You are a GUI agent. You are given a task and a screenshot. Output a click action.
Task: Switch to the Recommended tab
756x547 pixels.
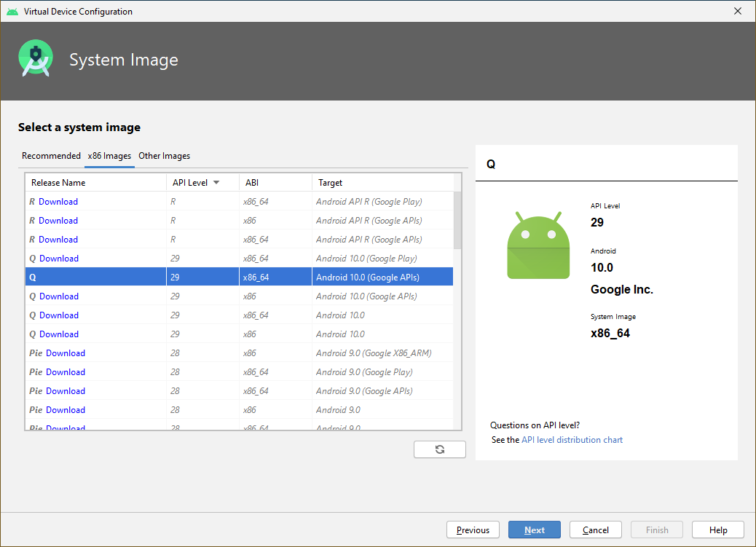pyautogui.click(x=51, y=156)
